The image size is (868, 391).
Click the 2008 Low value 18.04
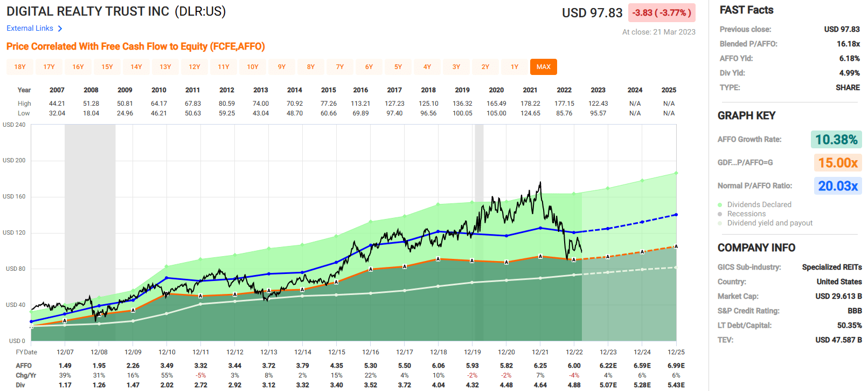pos(91,113)
